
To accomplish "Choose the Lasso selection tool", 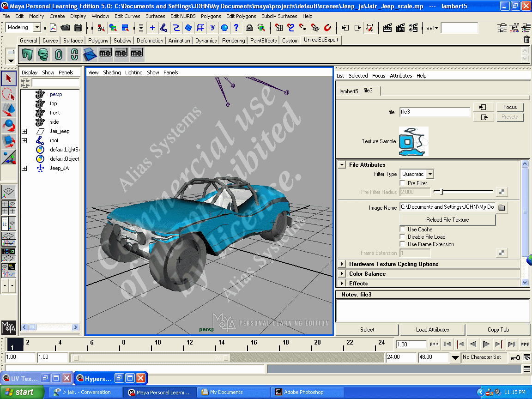I will point(9,94).
